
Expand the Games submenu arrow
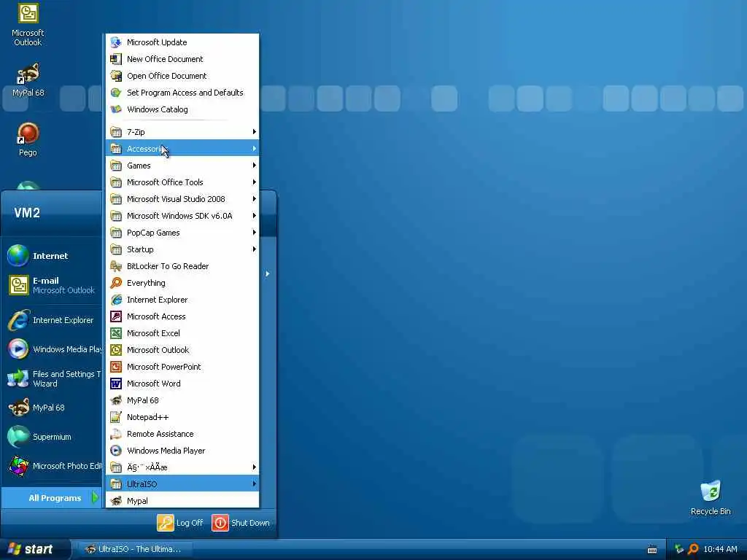point(254,166)
